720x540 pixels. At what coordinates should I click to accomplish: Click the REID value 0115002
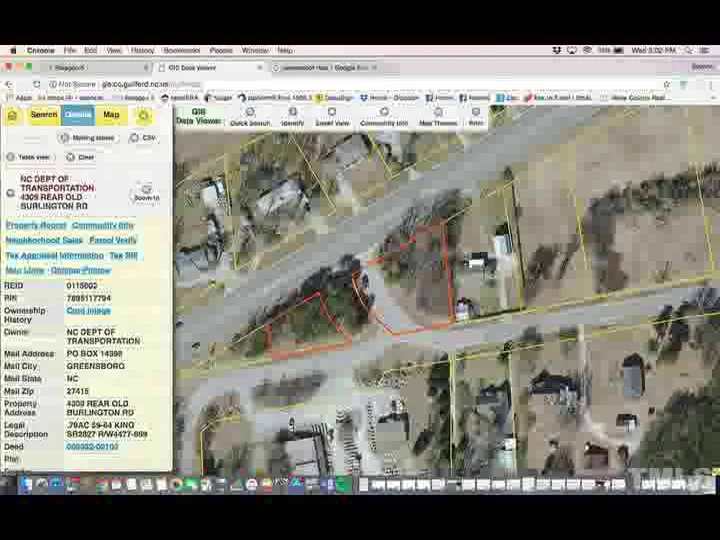point(82,286)
